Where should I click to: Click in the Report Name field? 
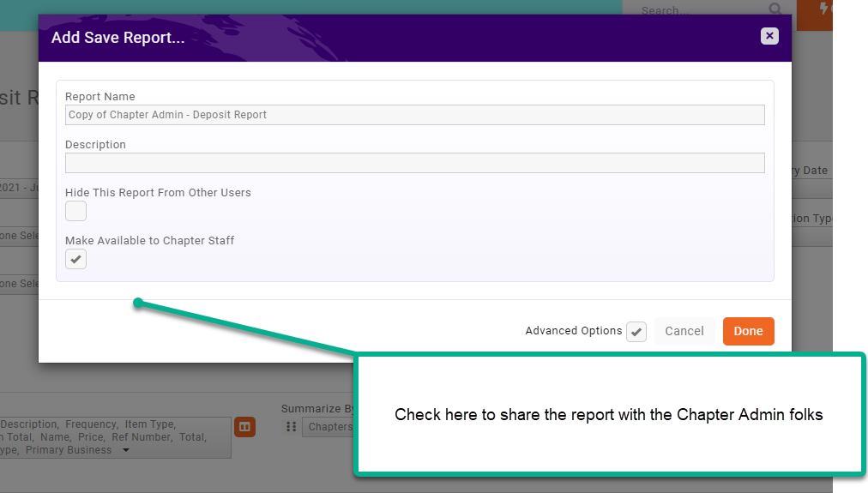414,115
